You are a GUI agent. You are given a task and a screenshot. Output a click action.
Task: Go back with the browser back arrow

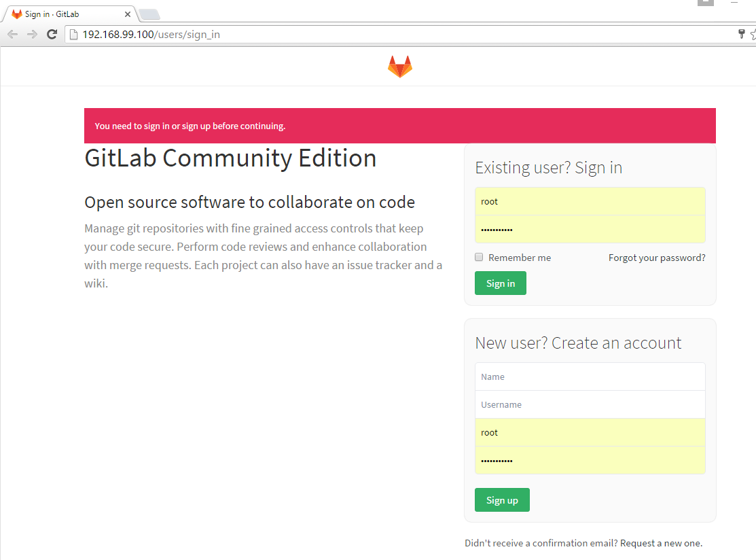click(12, 34)
